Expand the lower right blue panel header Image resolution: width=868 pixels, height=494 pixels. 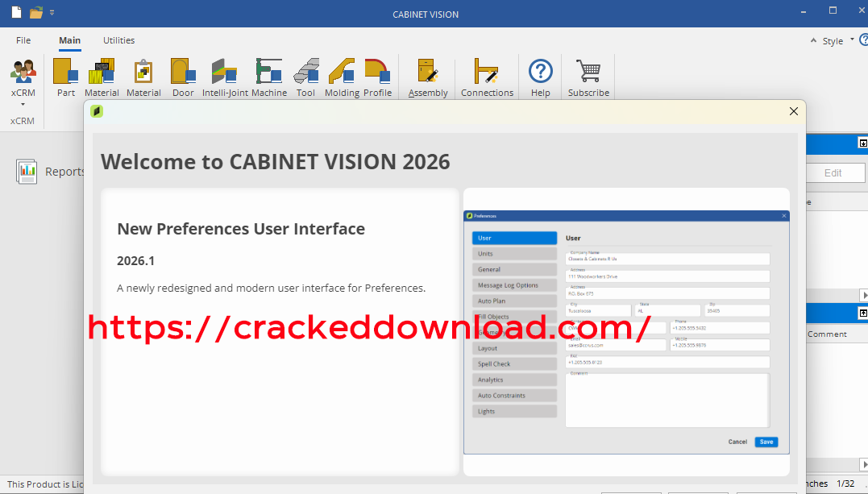(862, 313)
